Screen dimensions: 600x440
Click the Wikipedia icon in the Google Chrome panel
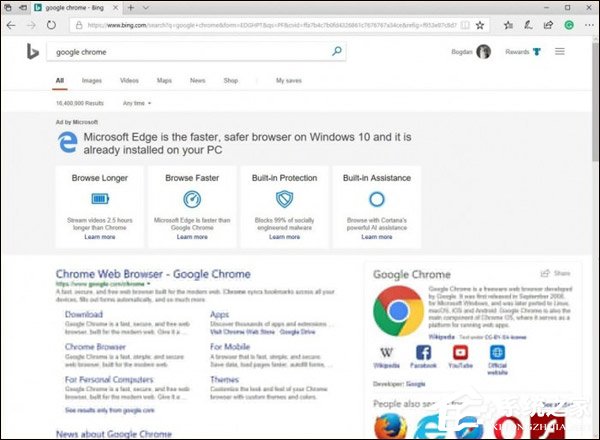pos(386,352)
